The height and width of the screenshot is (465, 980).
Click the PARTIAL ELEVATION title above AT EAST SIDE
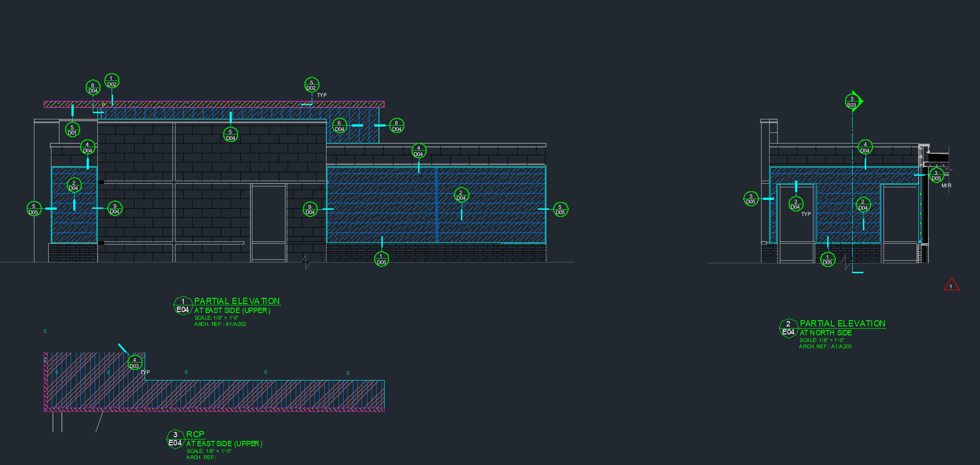[237, 301]
